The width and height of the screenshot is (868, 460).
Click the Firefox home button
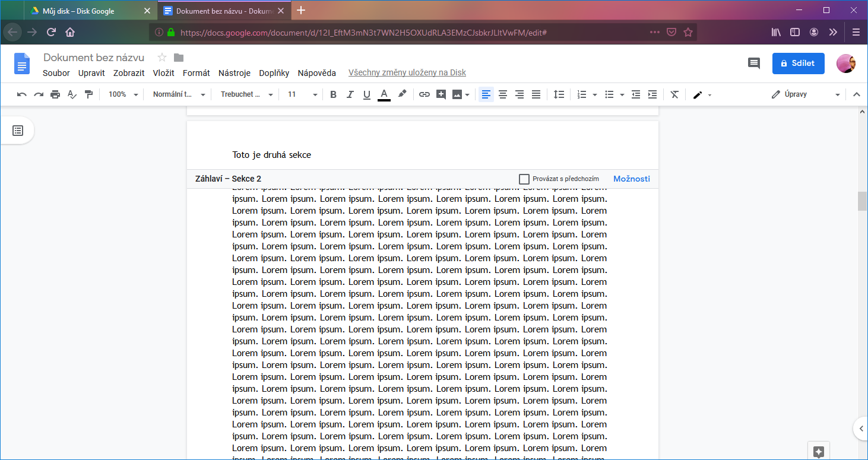[x=70, y=32]
